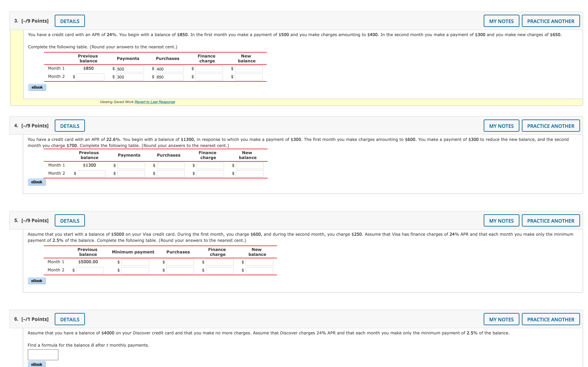Click Month 1 minimum payment field, question 5
This screenshot has height=367, width=588.
(x=135, y=262)
